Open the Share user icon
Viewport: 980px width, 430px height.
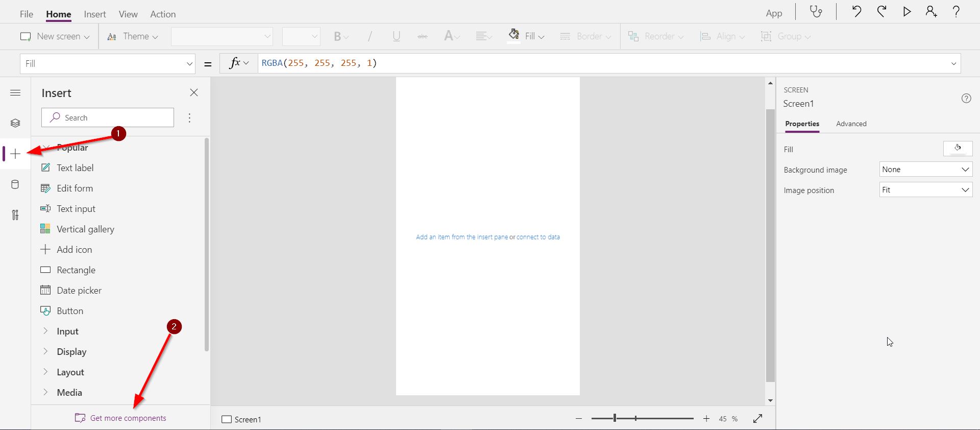tap(932, 12)
